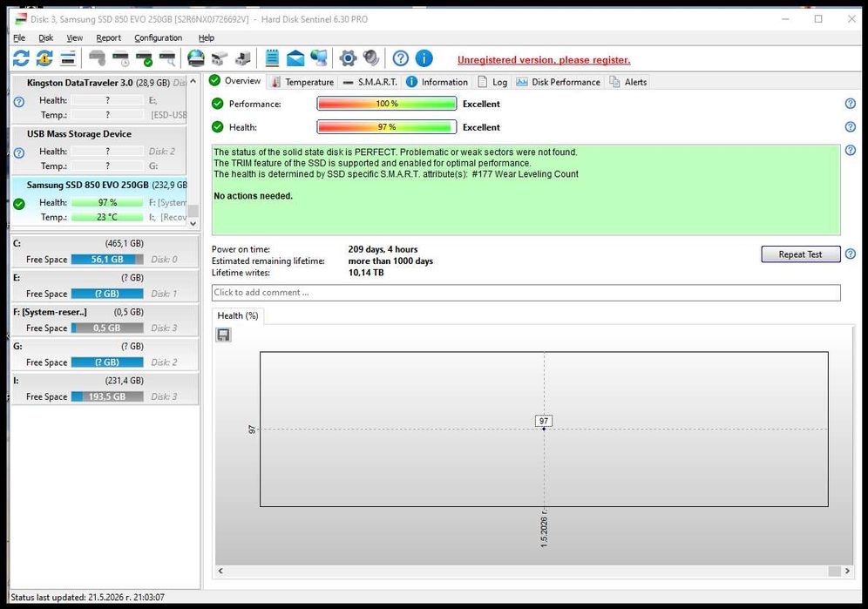Click the globe over disk toolbar icon

point(196,58)
